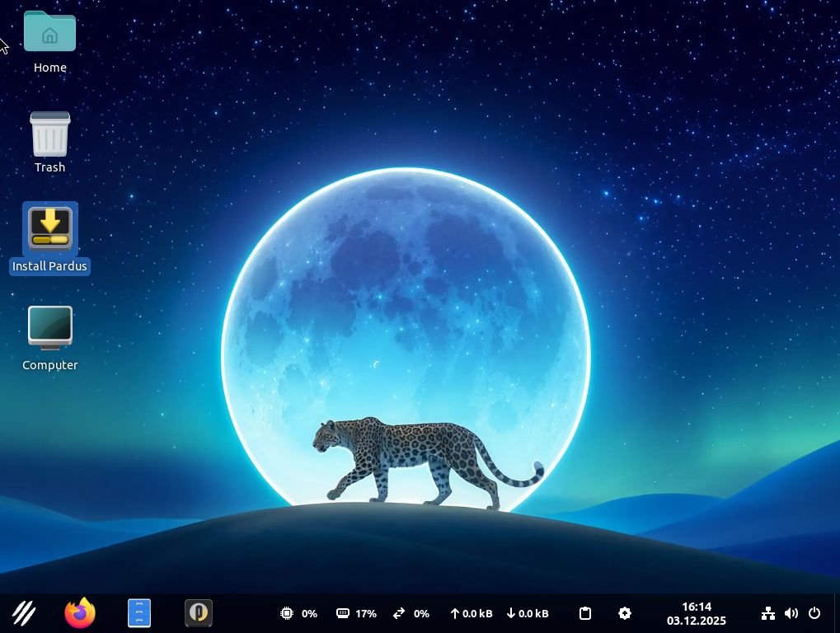This screenshot has width=840, height=633.
Task: Click the Home label text
Action: click(49, 68)
